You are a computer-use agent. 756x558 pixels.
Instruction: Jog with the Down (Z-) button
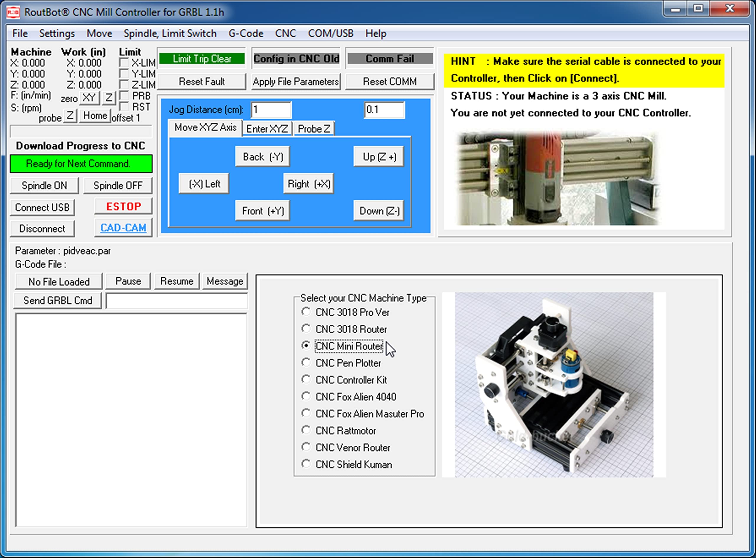point(379,211)
